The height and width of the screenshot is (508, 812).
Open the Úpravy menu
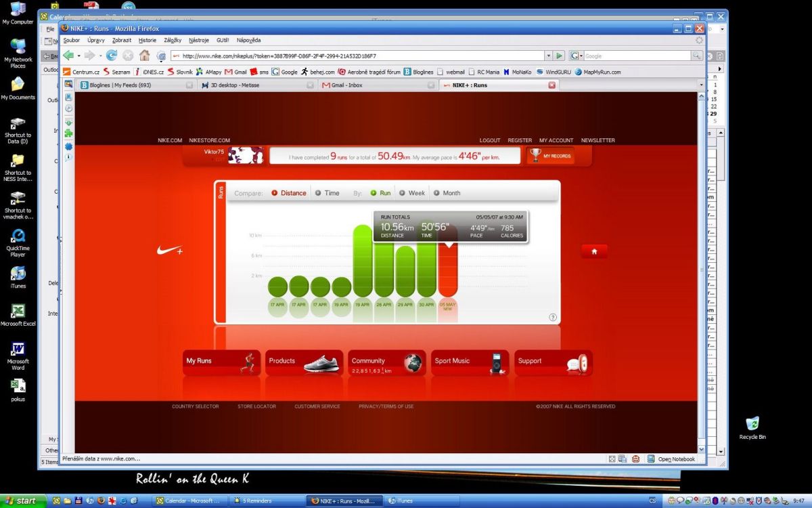coord(96,40)
